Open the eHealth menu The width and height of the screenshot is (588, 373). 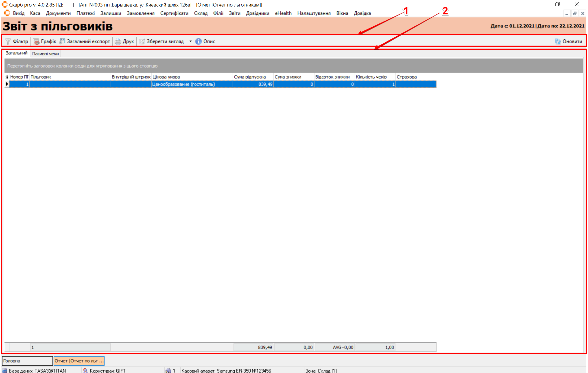283,13
